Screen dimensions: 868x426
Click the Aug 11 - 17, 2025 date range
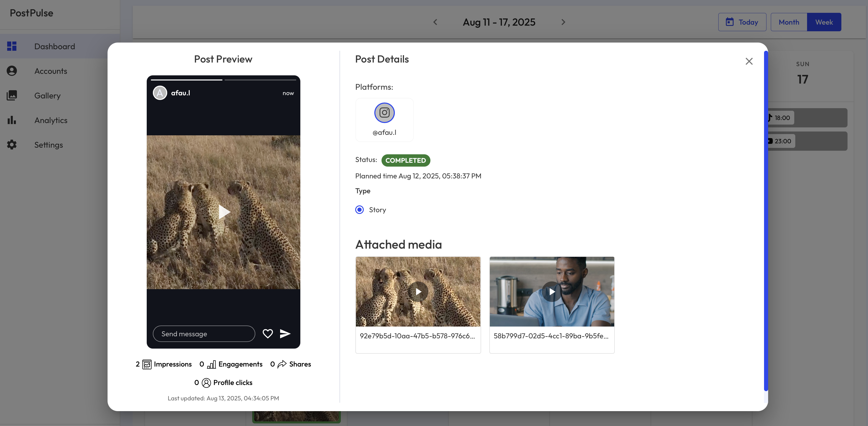[499, 22]
